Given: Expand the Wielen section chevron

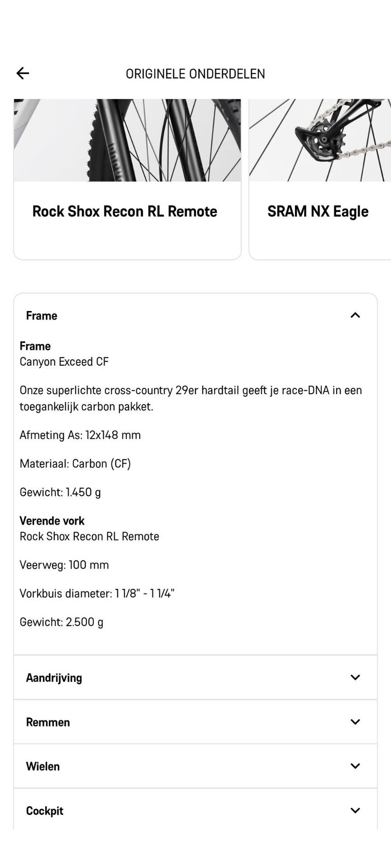Looking at the screenshot, I should click(x=355, y=766).
